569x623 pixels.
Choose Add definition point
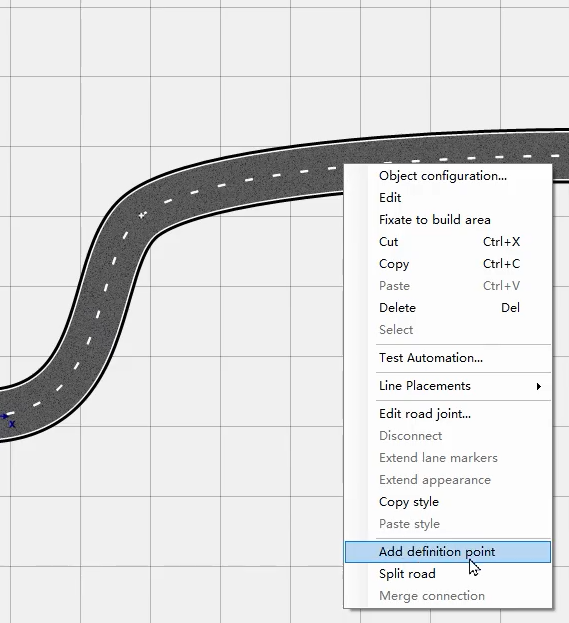[x=448, y=552]
